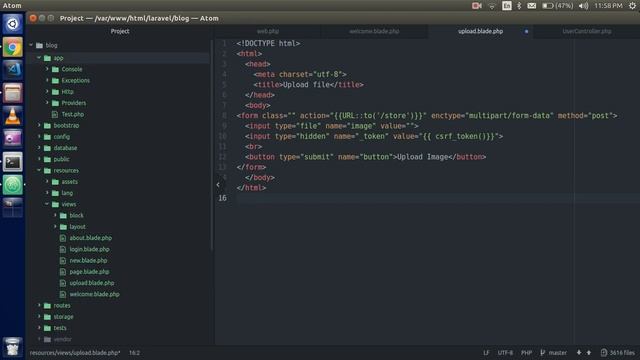Screen dimensions: 640x360
Task: Select the upload.blade.php tab
Action: [480, 31]
